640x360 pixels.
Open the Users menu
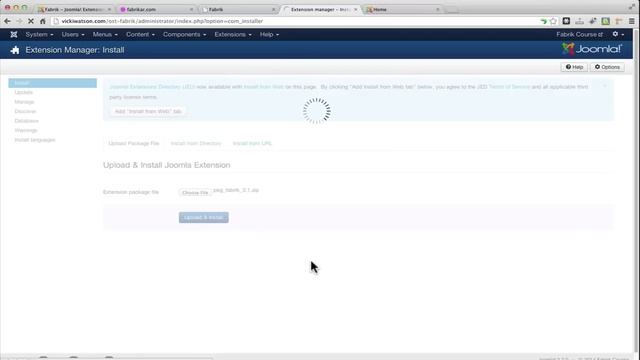pos(73,35)
